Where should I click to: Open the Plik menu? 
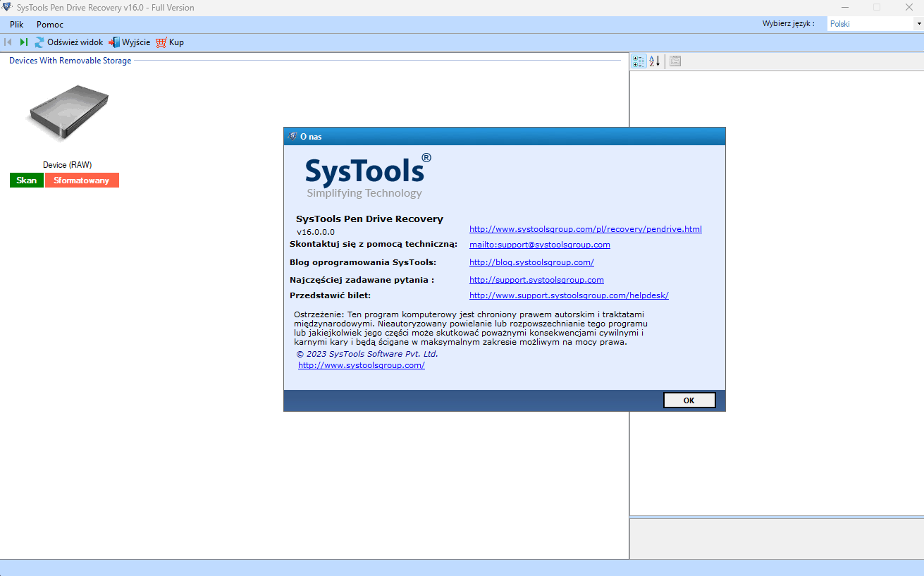pos(17,25)
